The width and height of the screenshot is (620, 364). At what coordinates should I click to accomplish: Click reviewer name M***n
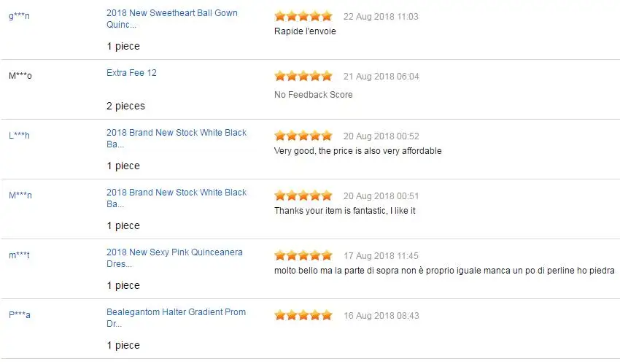20,195
